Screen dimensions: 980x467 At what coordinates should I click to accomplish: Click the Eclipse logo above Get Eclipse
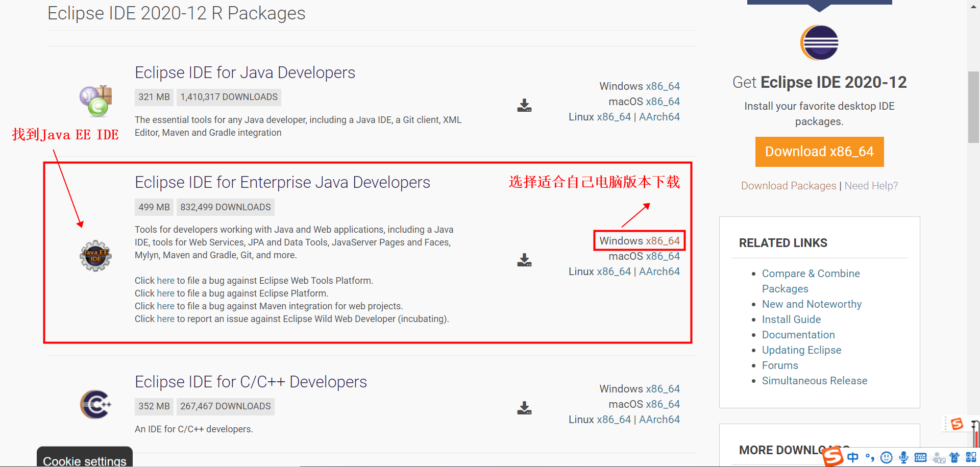(x=819, y=42)
